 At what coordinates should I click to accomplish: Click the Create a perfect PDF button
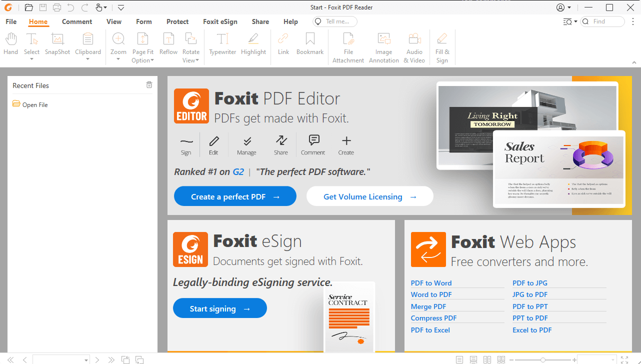coord(235,196)
